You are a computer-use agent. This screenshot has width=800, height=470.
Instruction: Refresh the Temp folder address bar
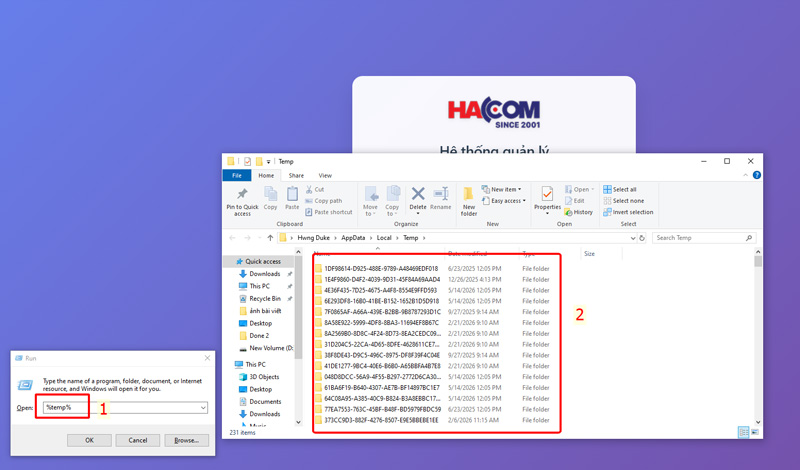(x=642, y=238)
